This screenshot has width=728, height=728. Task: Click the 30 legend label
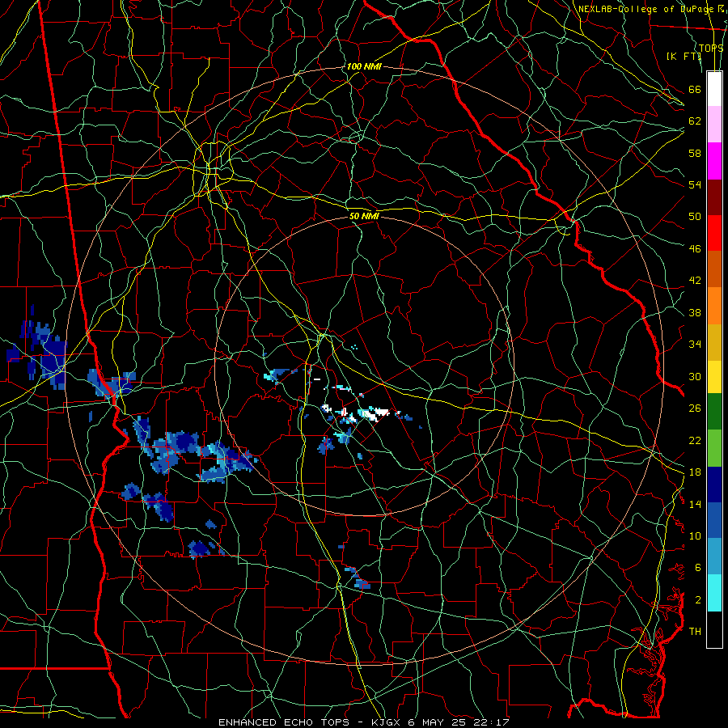[695, 376]
